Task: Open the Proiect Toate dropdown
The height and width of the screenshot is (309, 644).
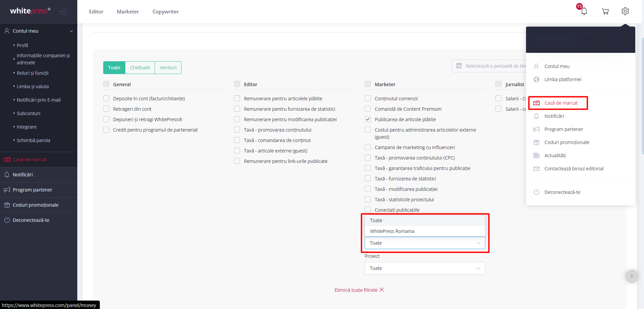Action: pos(425,268)
